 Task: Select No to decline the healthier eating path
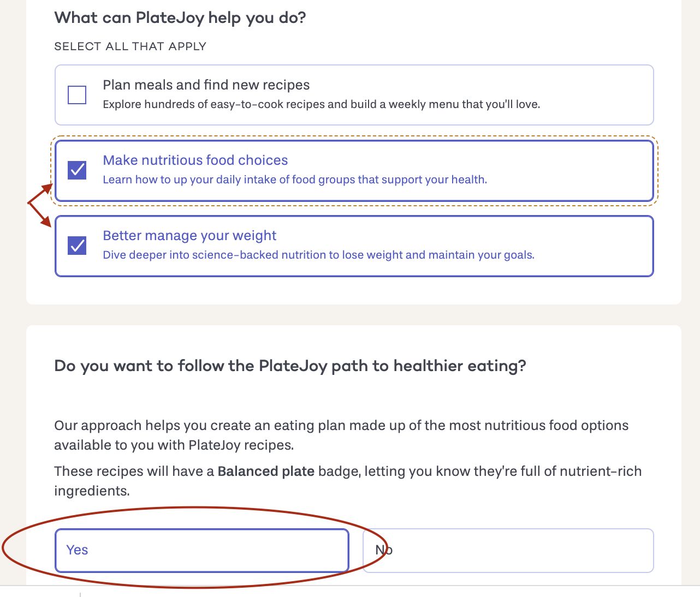click(508, 550)
